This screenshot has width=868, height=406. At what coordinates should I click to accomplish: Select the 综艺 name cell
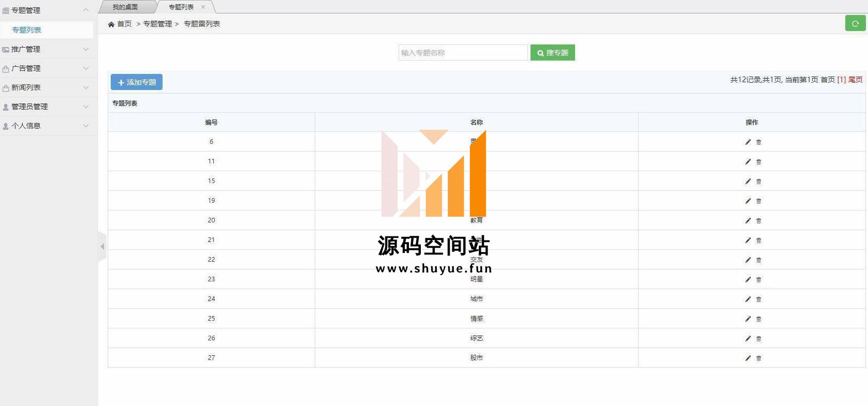pos(477,338)
